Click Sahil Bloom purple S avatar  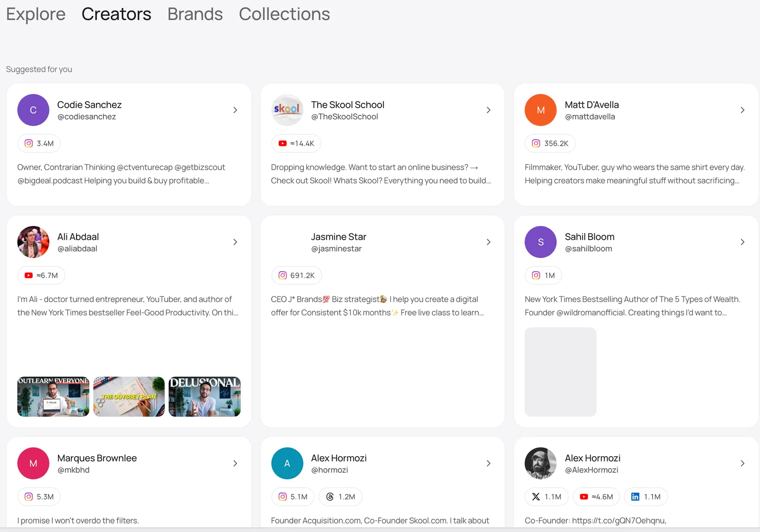[x=541, y=242]
